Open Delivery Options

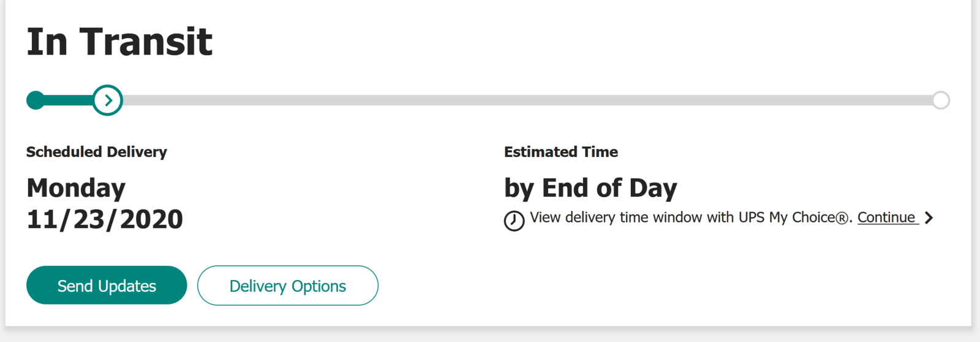(288, 285)
